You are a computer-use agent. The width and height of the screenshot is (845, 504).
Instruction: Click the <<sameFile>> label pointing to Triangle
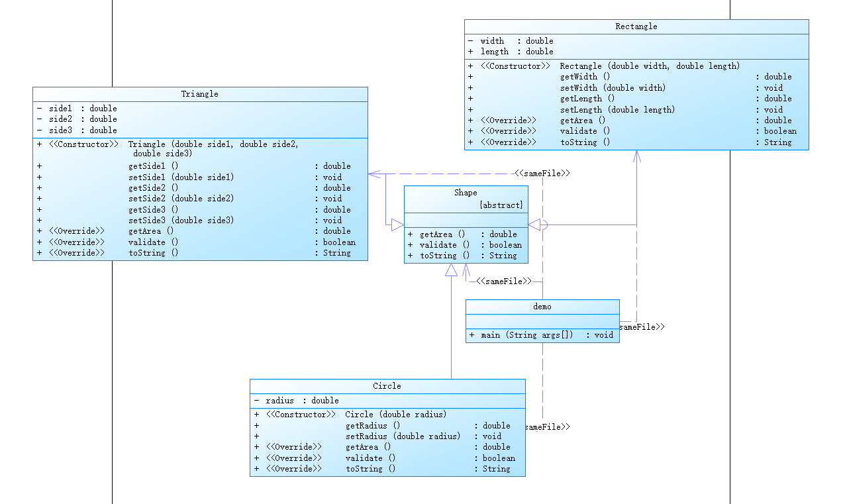tap(542, 174)
